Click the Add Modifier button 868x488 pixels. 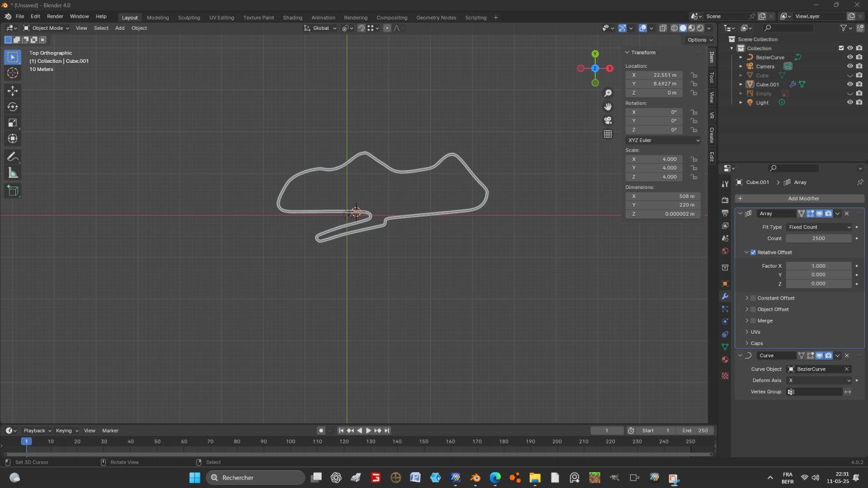pyautogui.click(x=799, y=199)
